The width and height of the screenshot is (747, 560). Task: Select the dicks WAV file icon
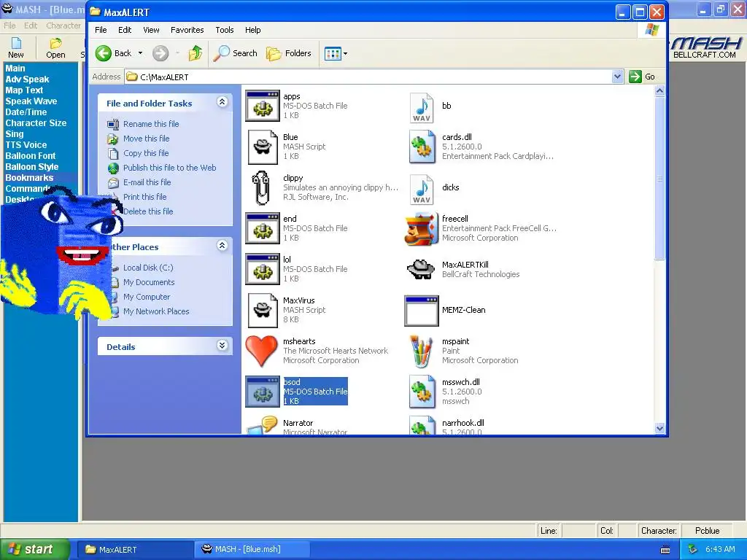click(x=422, y=190)
